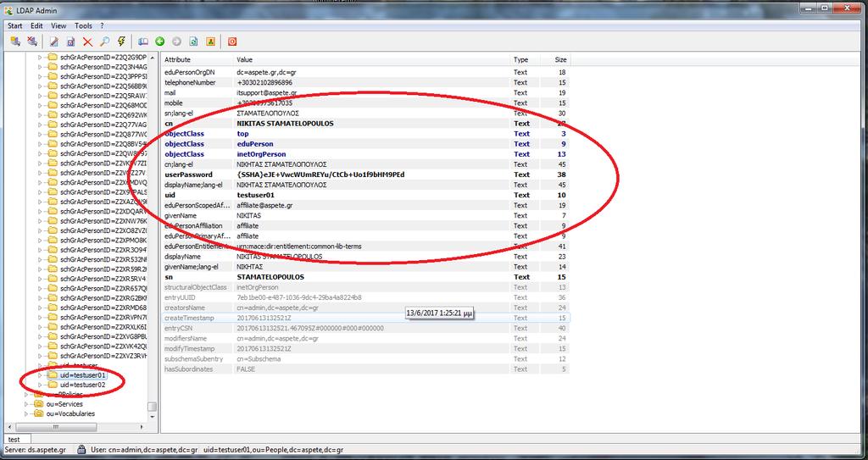868x460 pixels.
Task: Click the grayed forward arrow icon
Action: tap(176, 42)
